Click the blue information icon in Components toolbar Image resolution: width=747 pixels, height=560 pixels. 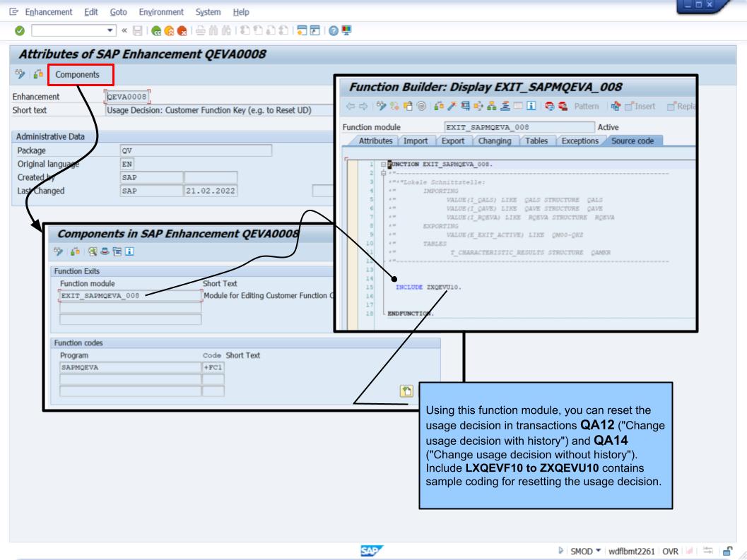click(129, 251)
